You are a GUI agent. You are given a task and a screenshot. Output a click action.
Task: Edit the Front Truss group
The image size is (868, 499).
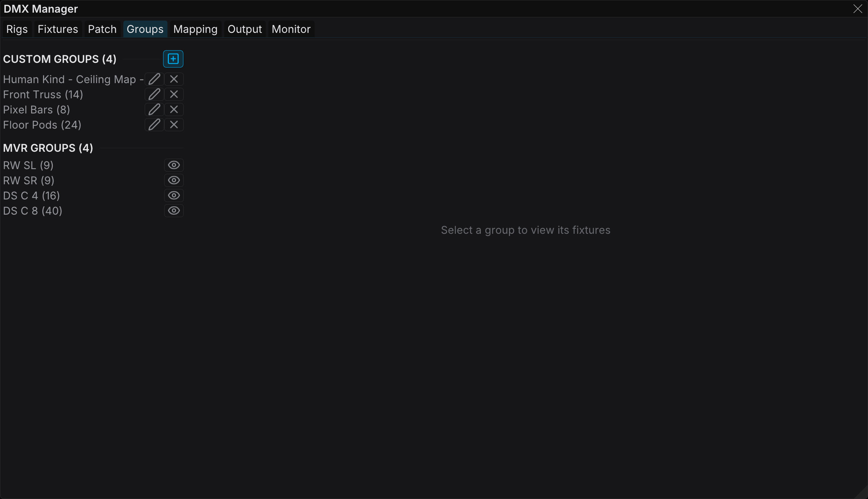tap(154, 94)
